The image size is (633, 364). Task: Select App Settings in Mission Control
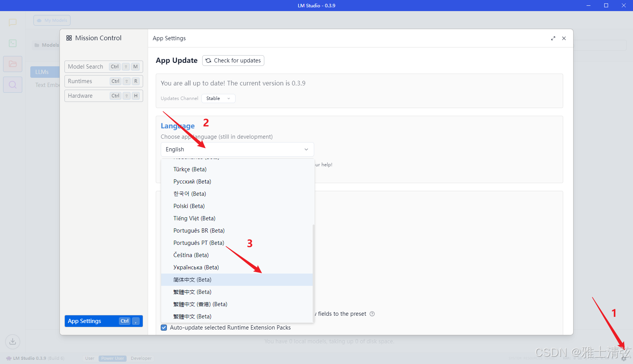(x=104, y=321)
